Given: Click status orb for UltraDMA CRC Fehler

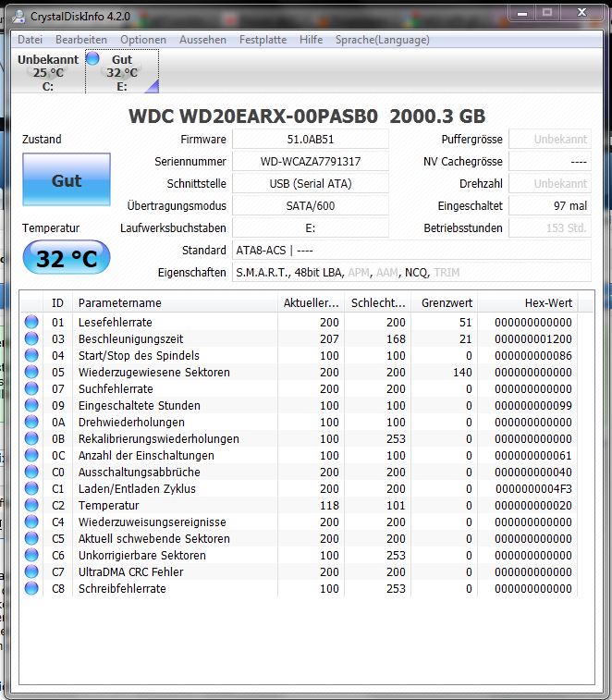Looking at the screenshot, I should tap(31, 571).
